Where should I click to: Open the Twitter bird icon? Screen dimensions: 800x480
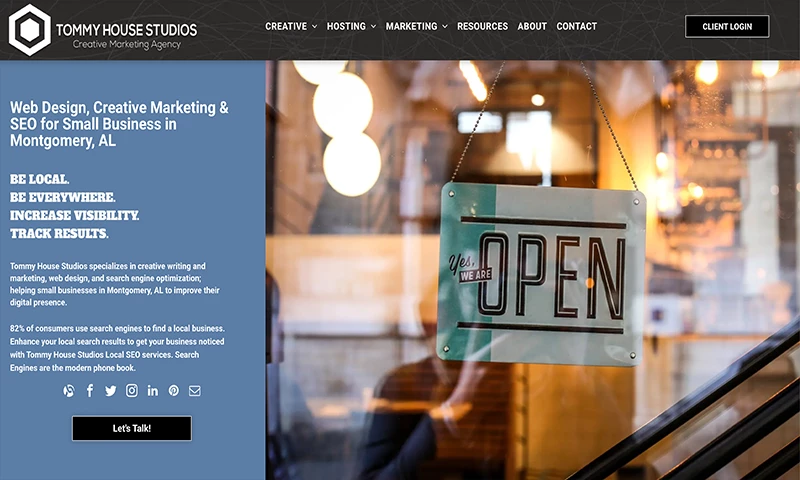[x=111, y=391]
